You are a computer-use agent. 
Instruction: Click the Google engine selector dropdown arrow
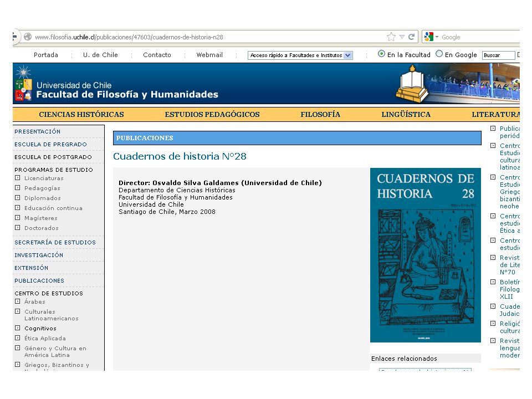click(437, 37)
